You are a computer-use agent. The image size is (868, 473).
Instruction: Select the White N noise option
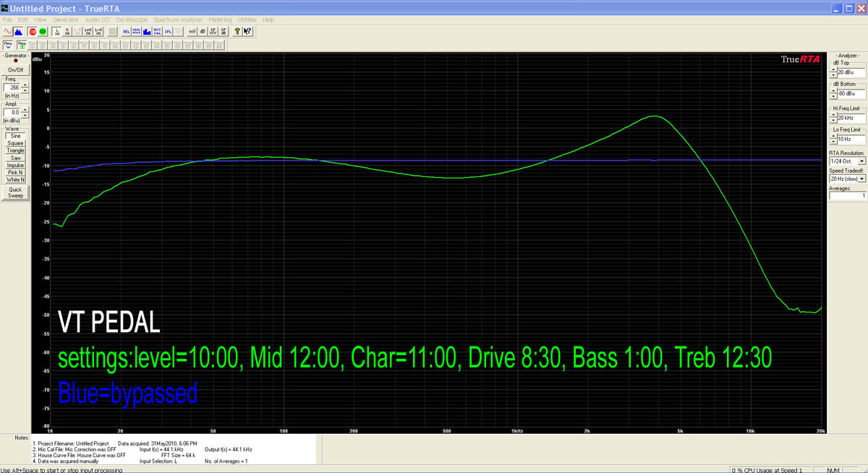coord(16,179)
